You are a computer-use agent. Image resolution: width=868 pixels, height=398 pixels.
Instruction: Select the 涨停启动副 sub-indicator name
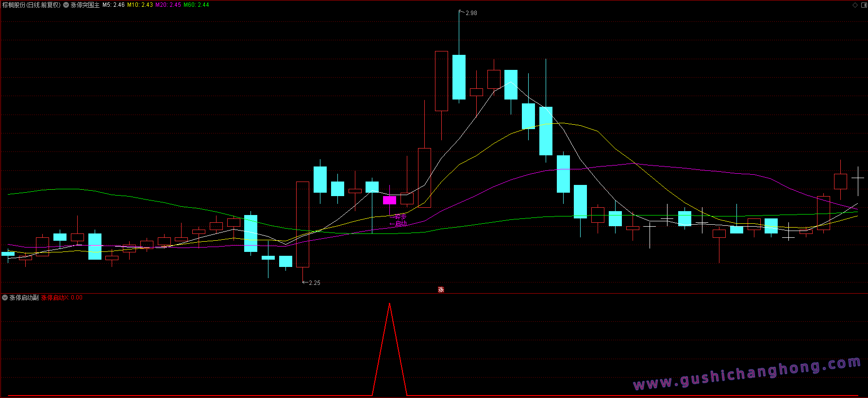(x=24, y=298)
